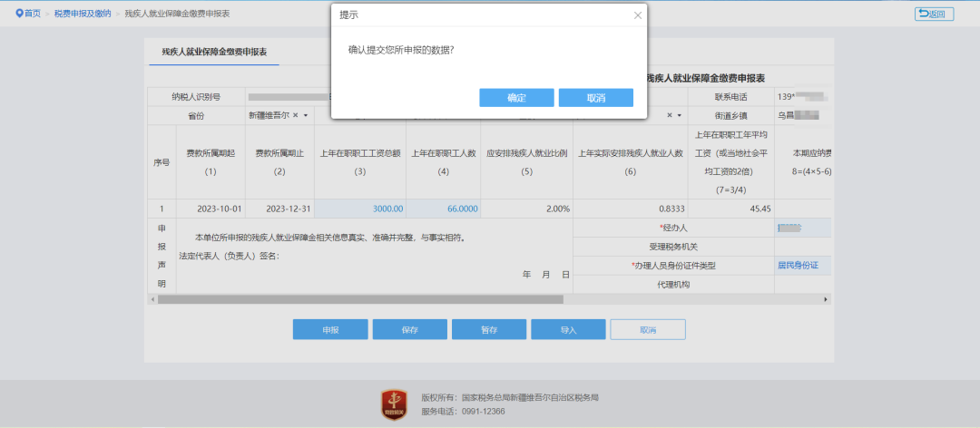Confirm submission with the 确定 button
This screenshot has width=980, height=428.
(516, 98)
